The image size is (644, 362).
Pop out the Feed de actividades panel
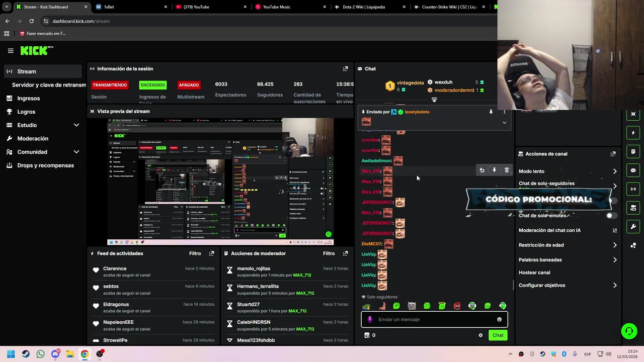(211, 253)
